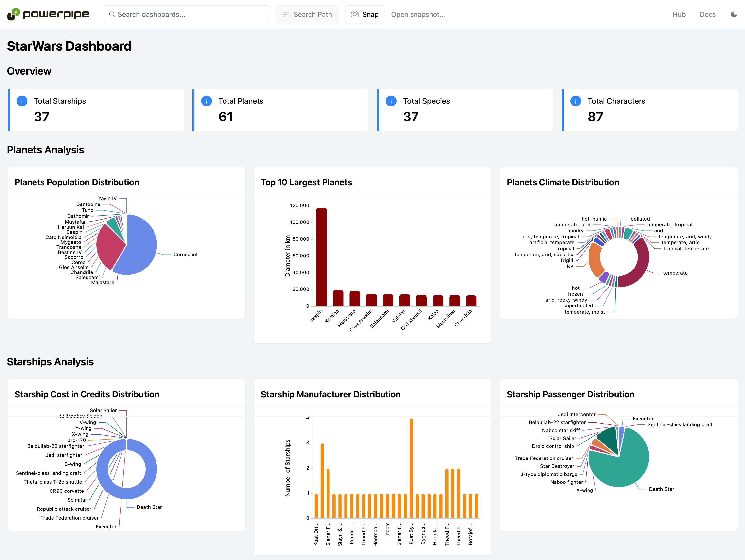The width and height of the screenshot is (745, 560).
Task: Click Planets Climate Distribution title
Action: coord(563,182)
